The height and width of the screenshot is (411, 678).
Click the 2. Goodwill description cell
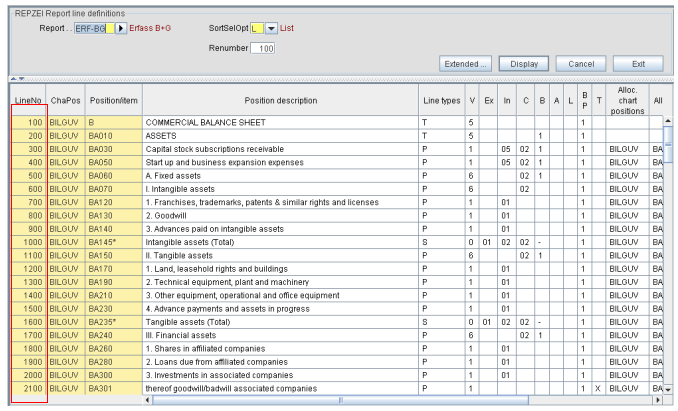(281, 216)
